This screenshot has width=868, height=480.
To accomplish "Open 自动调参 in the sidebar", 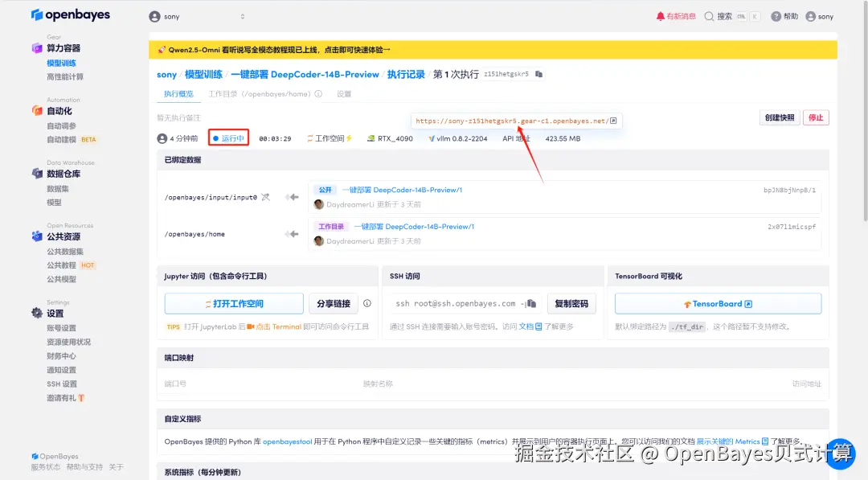I will 61,125.
